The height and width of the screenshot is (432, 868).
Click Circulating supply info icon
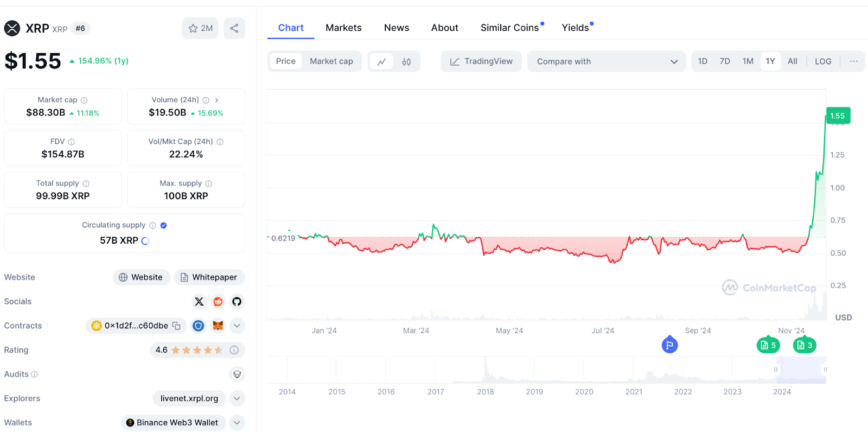click(x=153, y=226)
